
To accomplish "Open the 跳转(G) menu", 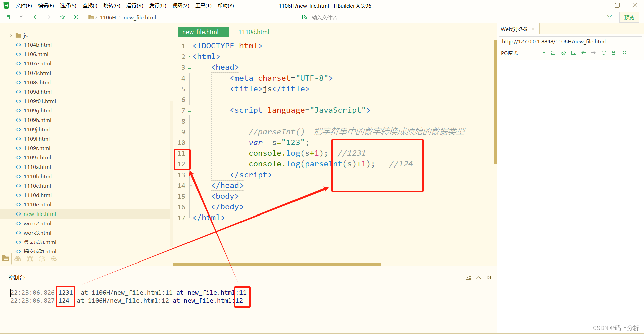I will point(112,6).
